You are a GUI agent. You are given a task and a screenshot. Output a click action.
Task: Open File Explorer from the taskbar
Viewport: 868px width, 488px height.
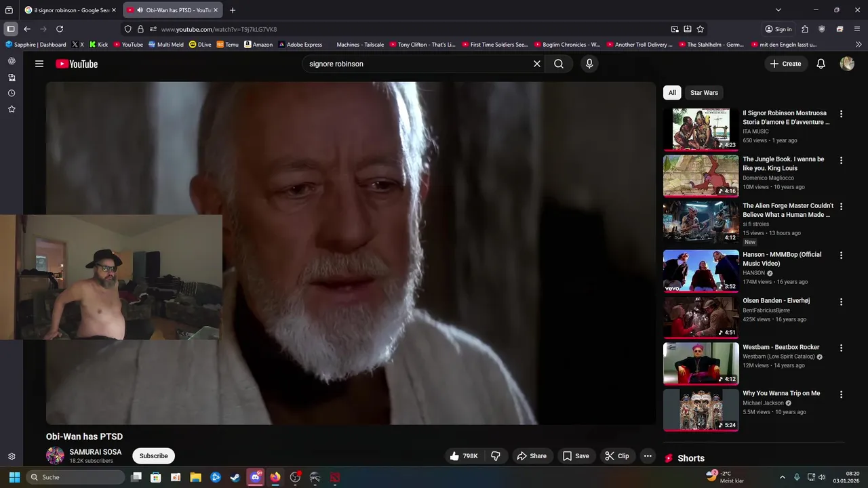point(195,477)
